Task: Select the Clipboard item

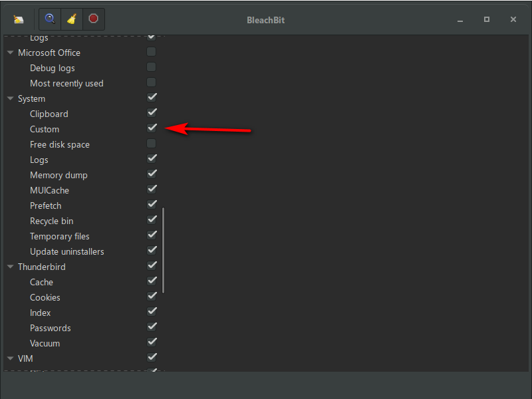Action: point(49,114)
